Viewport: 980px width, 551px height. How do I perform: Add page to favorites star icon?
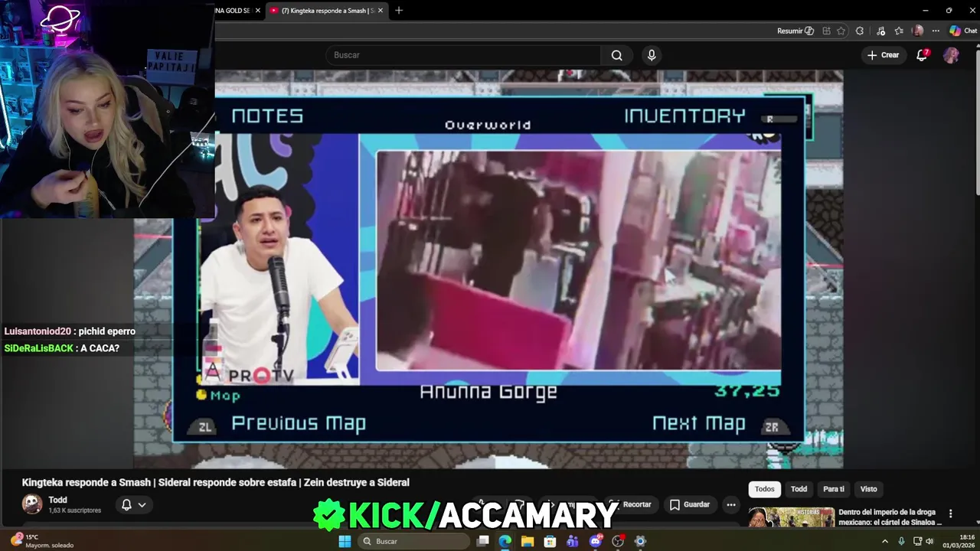[x=841, y=31]
